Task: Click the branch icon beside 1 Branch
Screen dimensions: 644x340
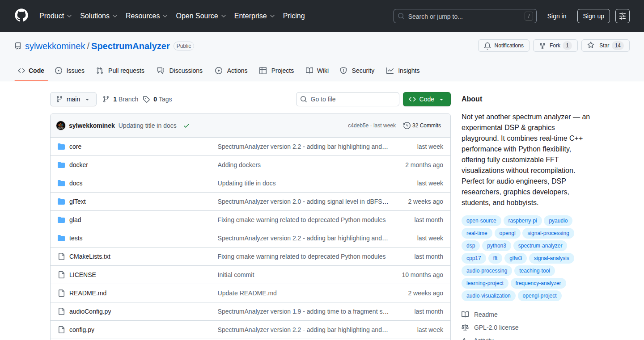Action: [106, 99]
